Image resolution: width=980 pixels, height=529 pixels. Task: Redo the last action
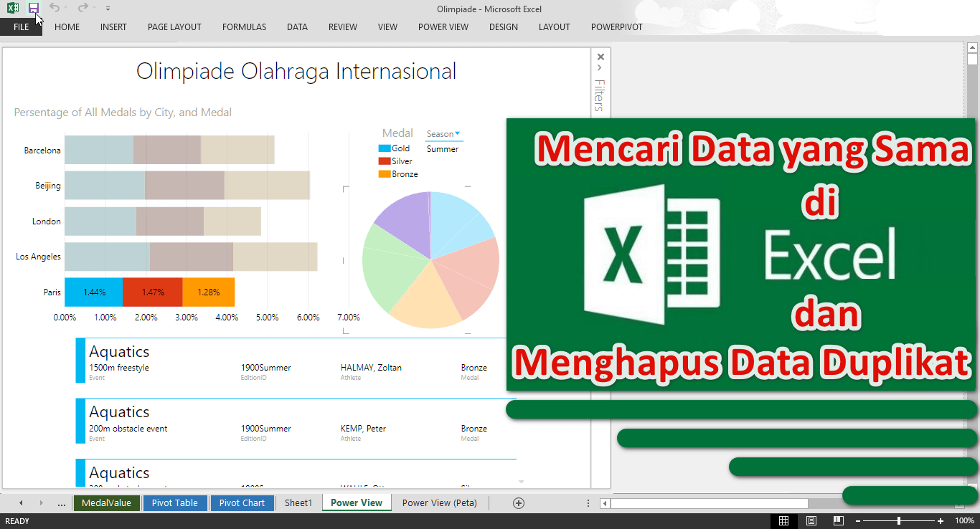(83, 8)
